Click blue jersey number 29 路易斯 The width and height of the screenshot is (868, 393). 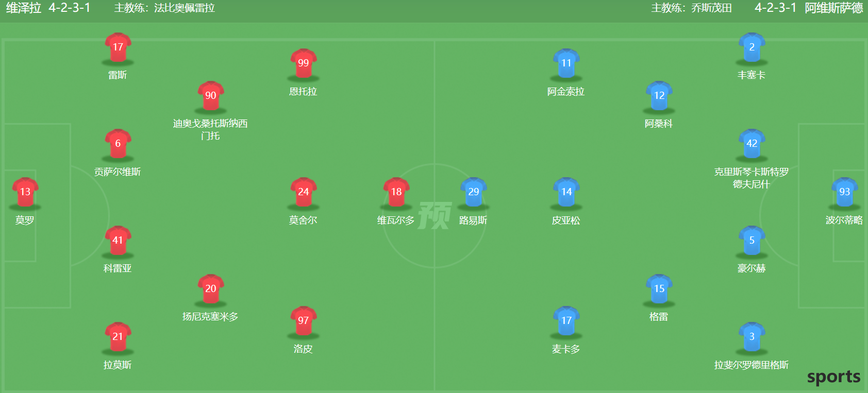(474, 192)
